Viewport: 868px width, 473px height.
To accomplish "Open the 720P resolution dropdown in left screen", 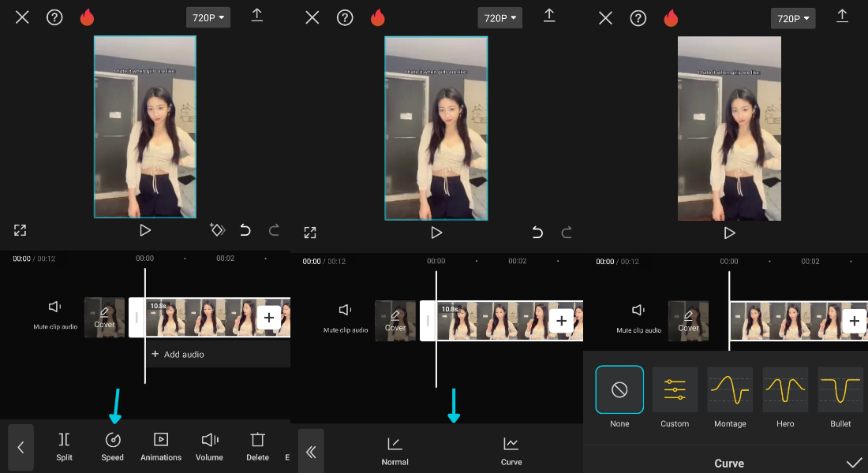I will point(208,17).
